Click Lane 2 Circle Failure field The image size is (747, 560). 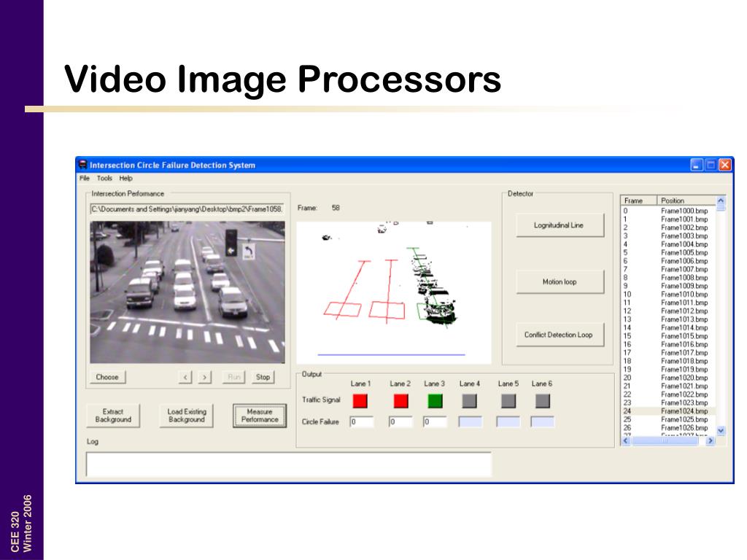400,421
